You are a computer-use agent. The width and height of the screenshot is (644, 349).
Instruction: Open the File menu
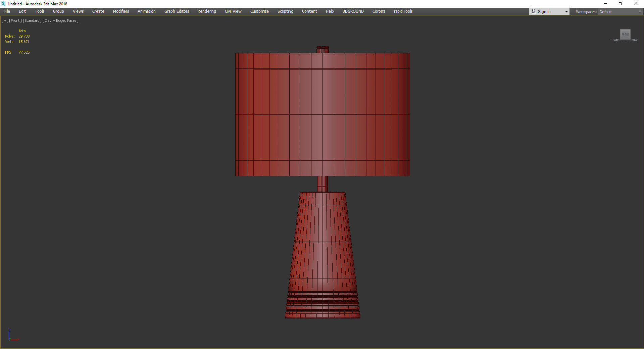click(x=7, y=11)
